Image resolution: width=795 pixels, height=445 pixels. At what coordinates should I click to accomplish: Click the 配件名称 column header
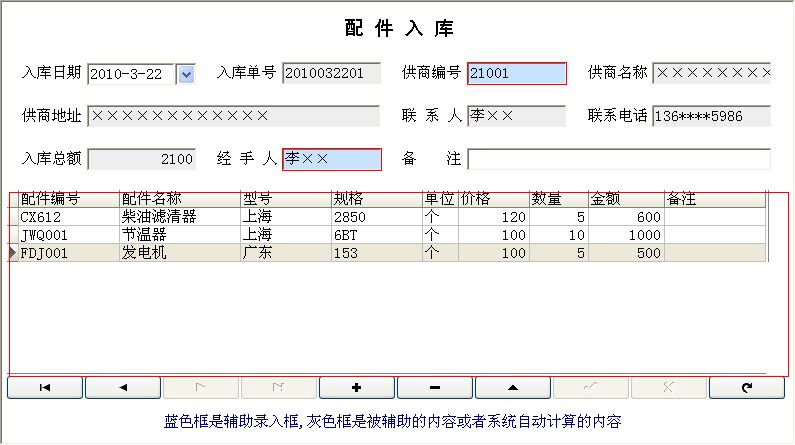click(x=178, y=200)
